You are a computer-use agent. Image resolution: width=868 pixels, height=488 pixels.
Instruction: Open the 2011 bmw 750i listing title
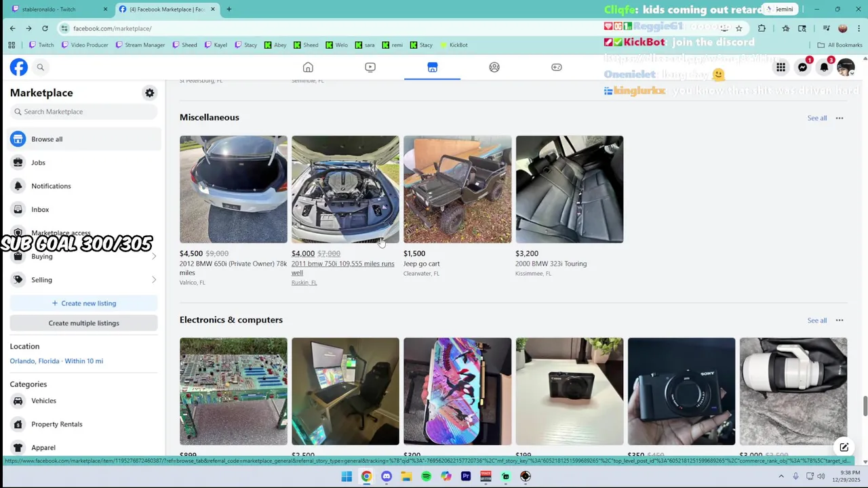click(342, 268)
